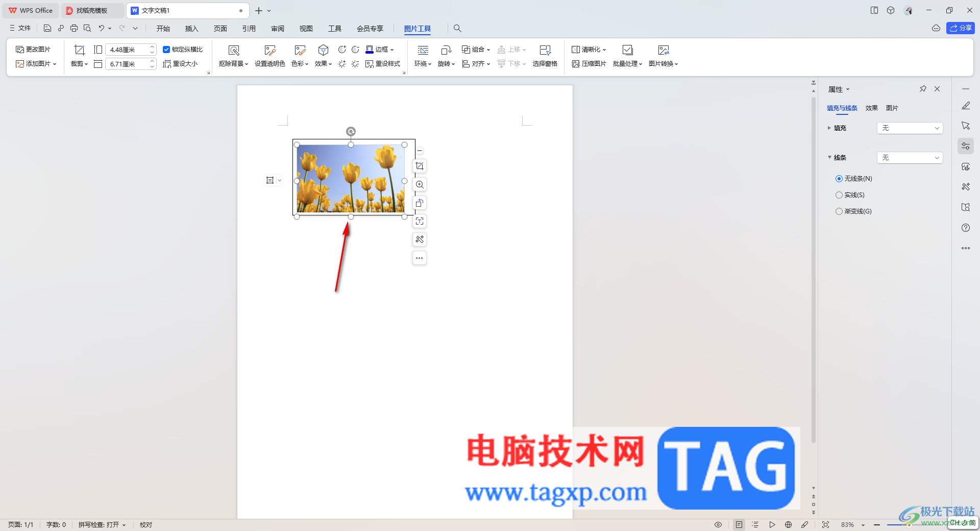Collapse the Line (线条) section triangle
The width and height of the screenshot is (980, 531).
(829, 157)
